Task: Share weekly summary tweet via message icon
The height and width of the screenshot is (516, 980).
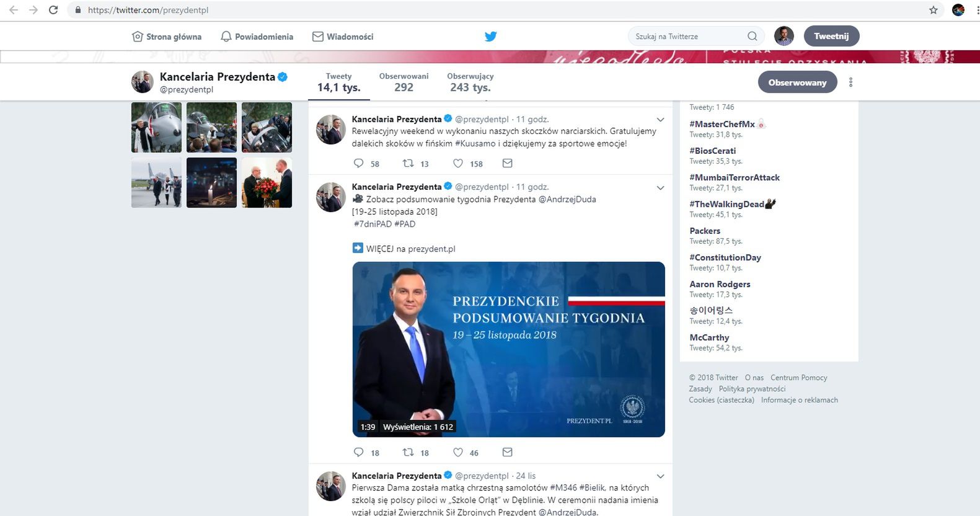Action: [x=507, y=452]
